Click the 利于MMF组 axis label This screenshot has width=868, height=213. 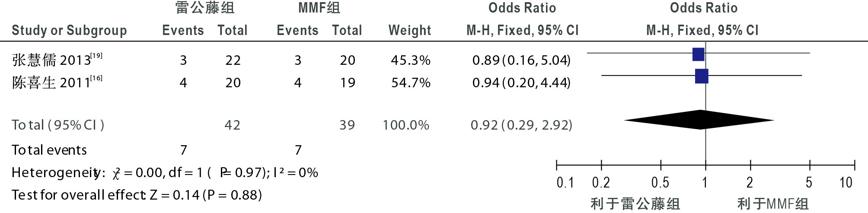(x=773, y=203)
